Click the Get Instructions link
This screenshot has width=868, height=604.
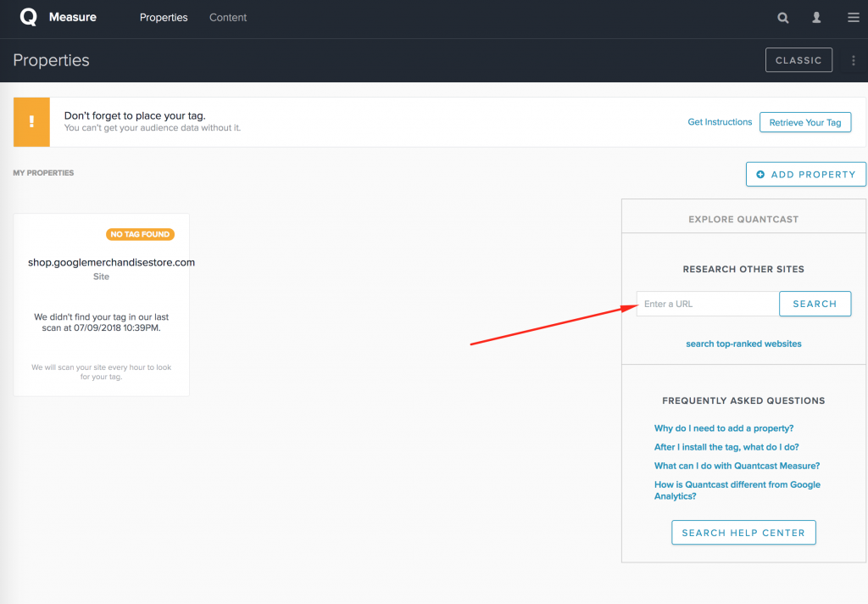(x=720, y=122)
